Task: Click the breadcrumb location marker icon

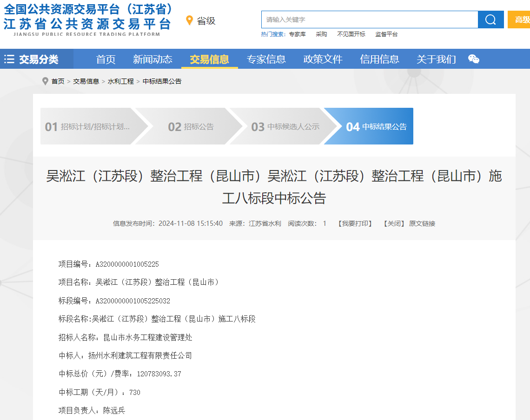Action: (45, 81)
